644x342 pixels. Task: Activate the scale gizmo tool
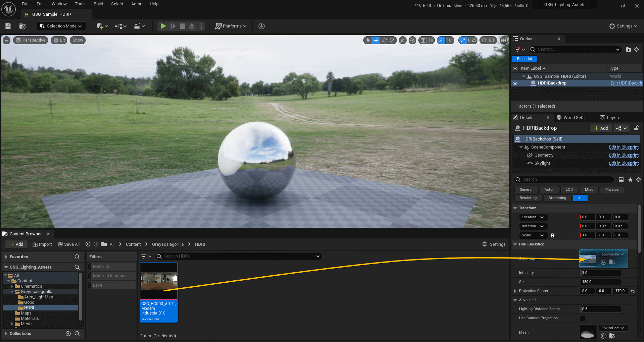(x=392, y=40)
